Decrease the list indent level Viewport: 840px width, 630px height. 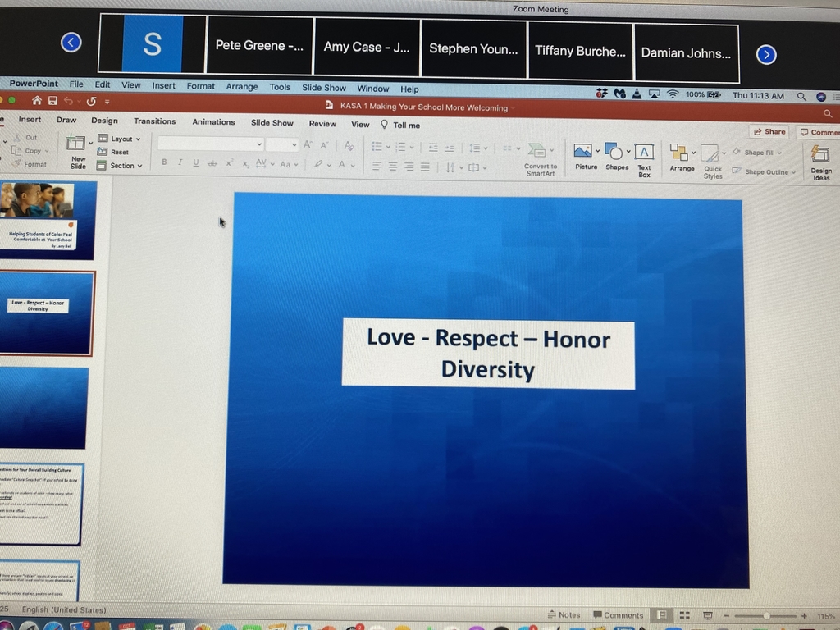pyautogui.click(x=433, y=148)
